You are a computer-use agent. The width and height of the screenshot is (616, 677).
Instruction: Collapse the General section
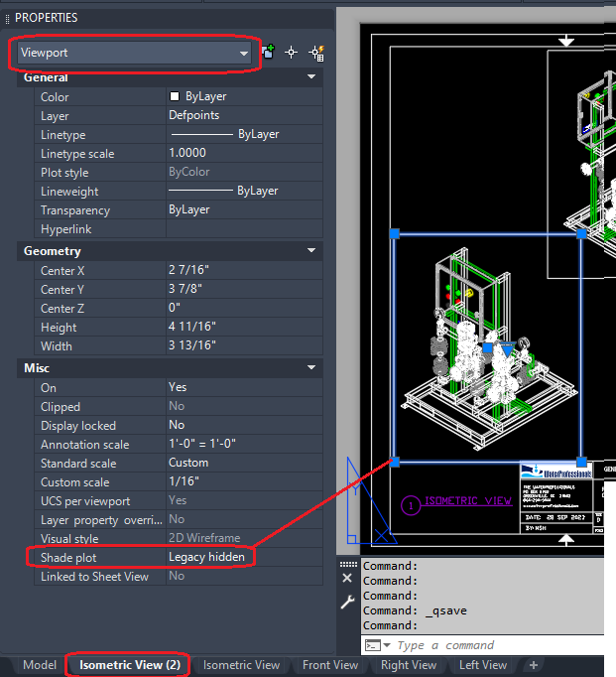[x=310, y=76]
